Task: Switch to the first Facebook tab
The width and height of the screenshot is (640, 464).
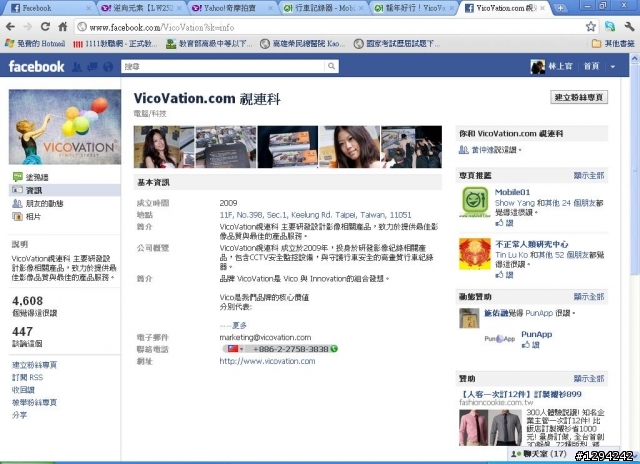Action: coord(49,8)
